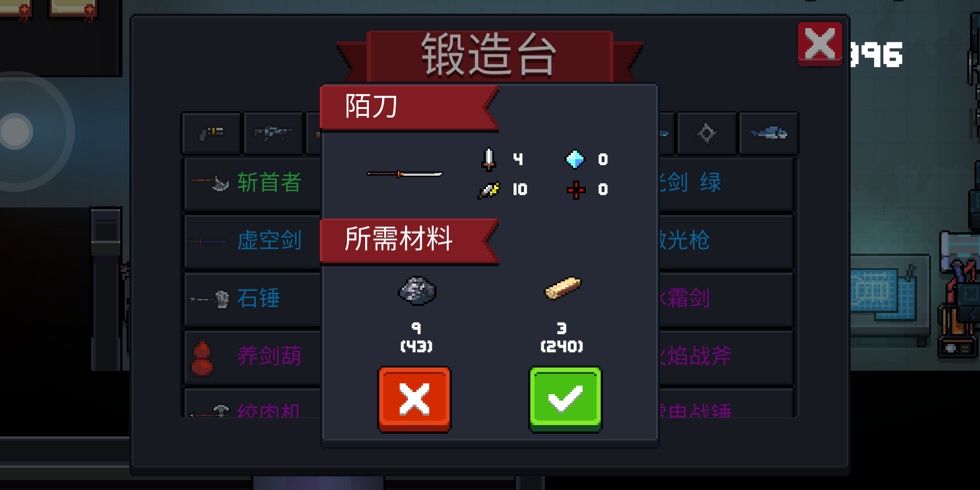The height and width of the screenshot is (490, 980).
Task: Confirm forging with green checkmark button
Action: tap(565, 399)
